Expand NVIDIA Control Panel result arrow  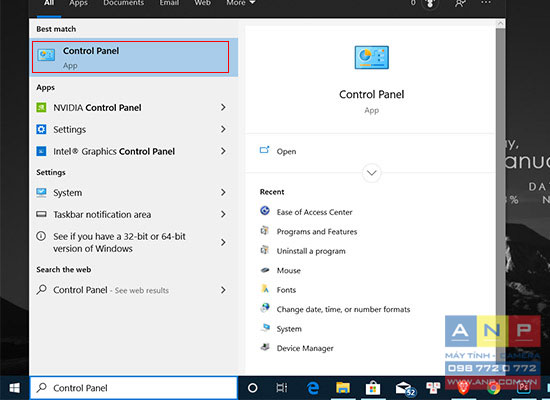(223, 107)
